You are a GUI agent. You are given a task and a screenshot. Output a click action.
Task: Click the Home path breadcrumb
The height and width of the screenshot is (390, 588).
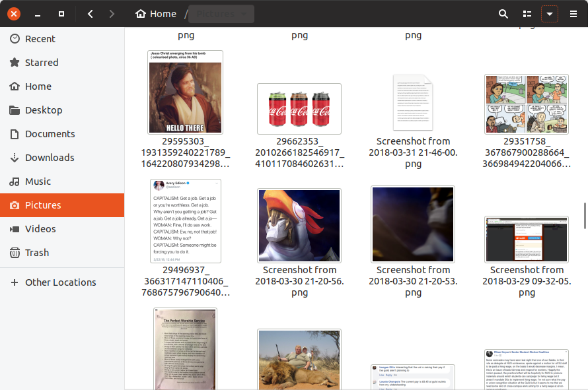(x=156, y=14)
